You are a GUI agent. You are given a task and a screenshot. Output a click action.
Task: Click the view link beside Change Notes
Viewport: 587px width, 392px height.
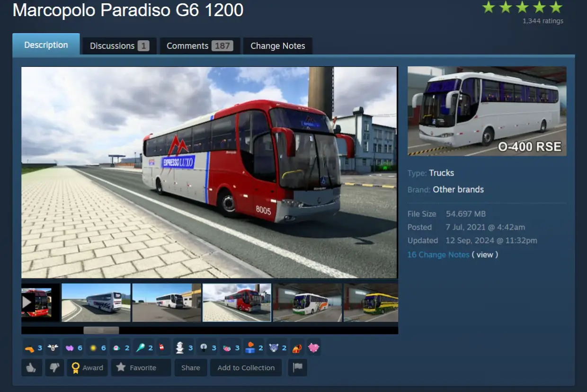click(x=485, y=255)
